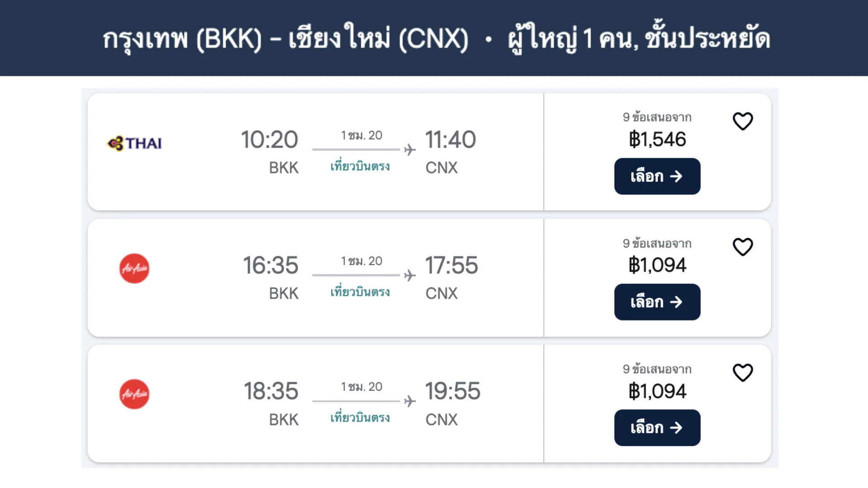Favorite the Thai Airways 10:20 flight
This screenshot has width=868, height=488.
click(x=742, y=121)
